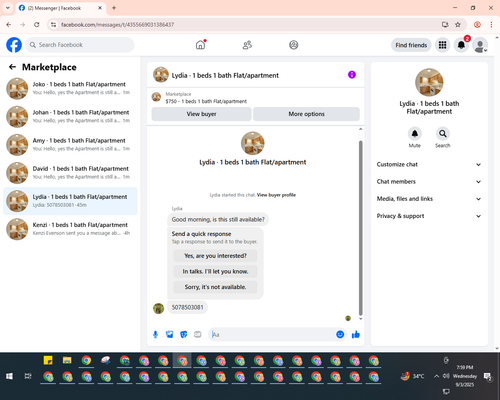Click the Facebook logo icon

pyautogui.click(x=14, y=45)
